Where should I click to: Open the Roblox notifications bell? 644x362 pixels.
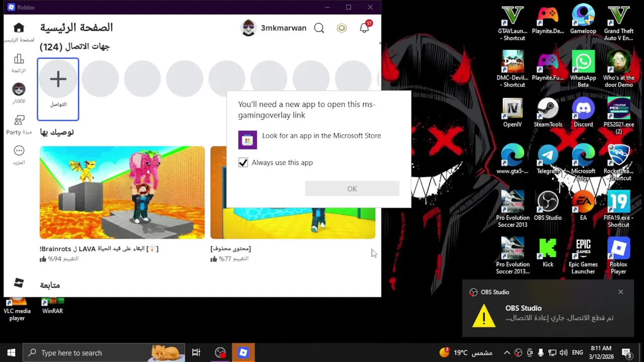coord(364,28)
